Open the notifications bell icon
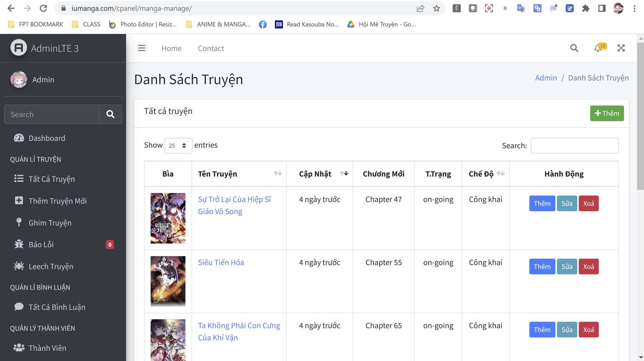 click(598, 48)
